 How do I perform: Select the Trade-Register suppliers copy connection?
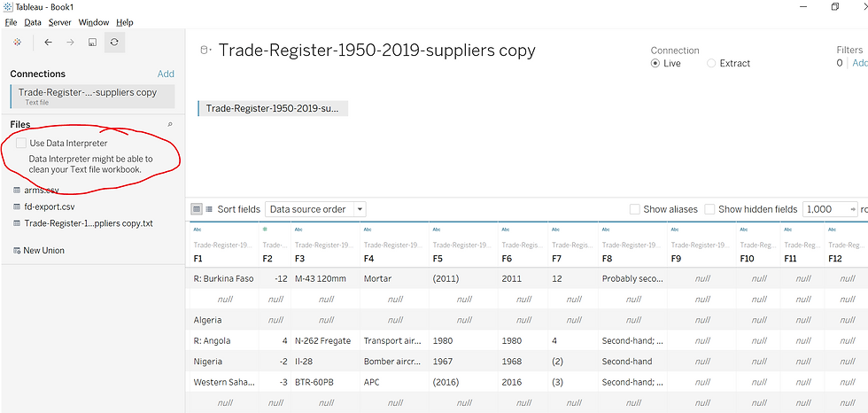[92, 97]
